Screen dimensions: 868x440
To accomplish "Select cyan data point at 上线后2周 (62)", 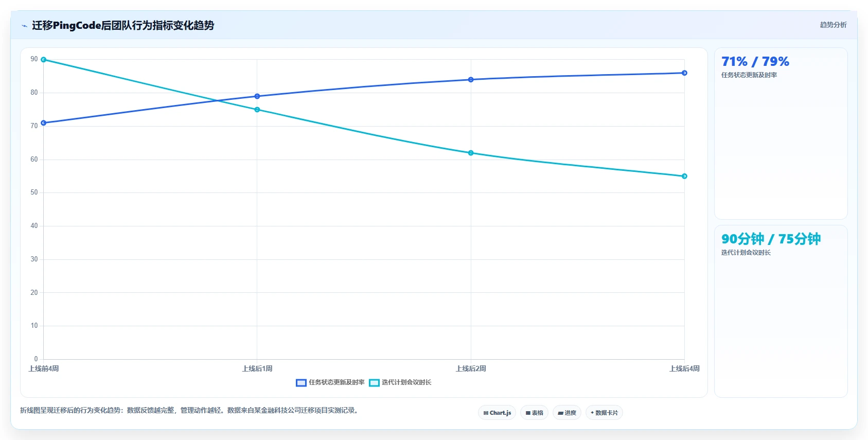I will [x=471, y=153].
